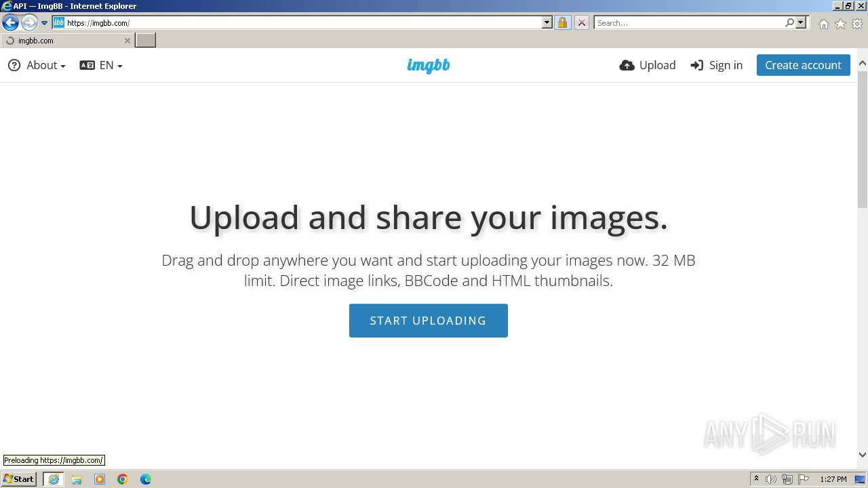Open media player taskbar icon
Image resolution: width=868 pixels, height=488 pixels.
(x=100, y=479)
